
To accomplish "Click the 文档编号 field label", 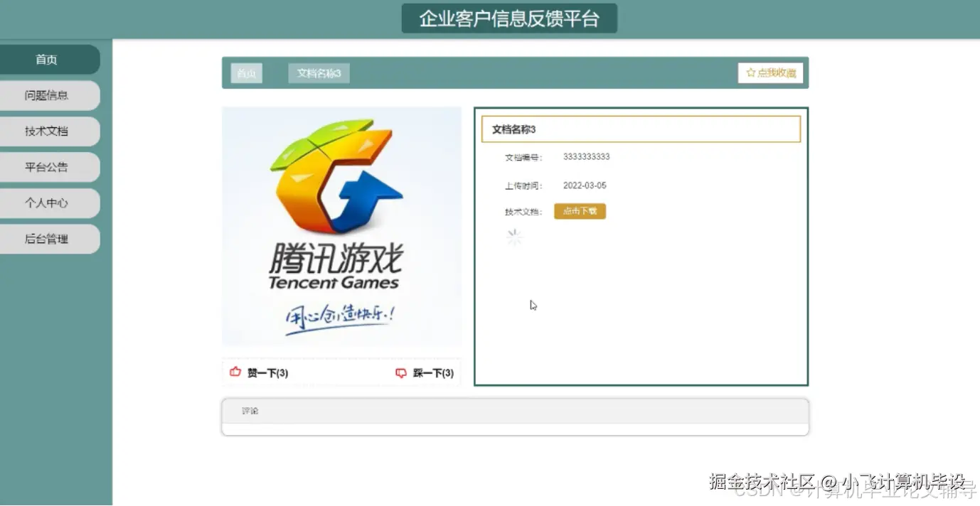I will 523,157.
